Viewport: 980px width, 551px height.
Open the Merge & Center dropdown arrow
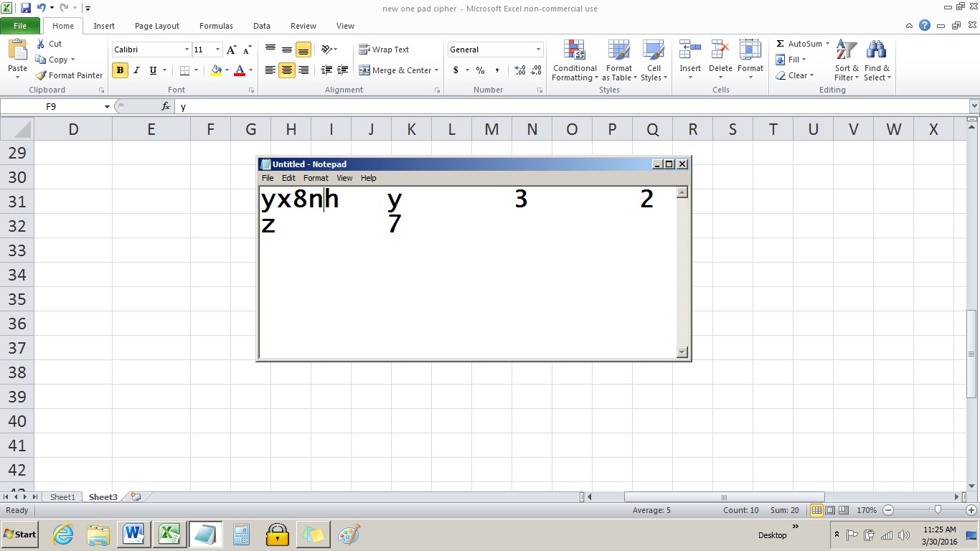point(436,70)
